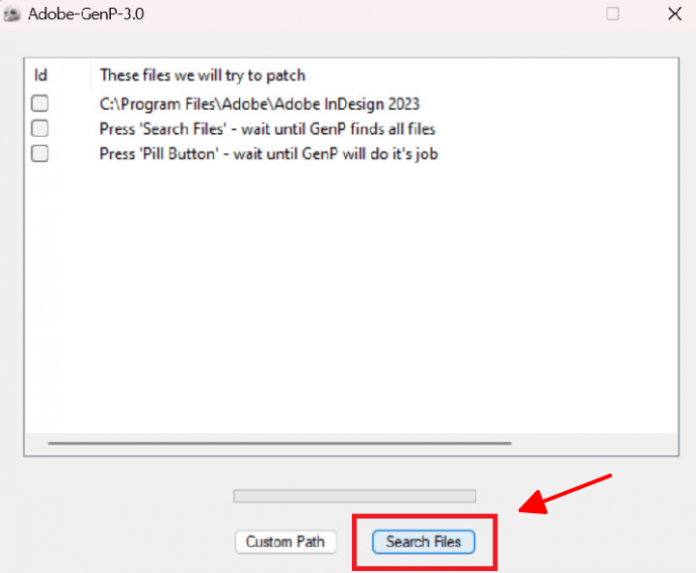Image resolution: width=696 pixels, height=573 pixels.
Task: Click the Adobe-GenP app icon in title bar
Action: coord(13,15)
